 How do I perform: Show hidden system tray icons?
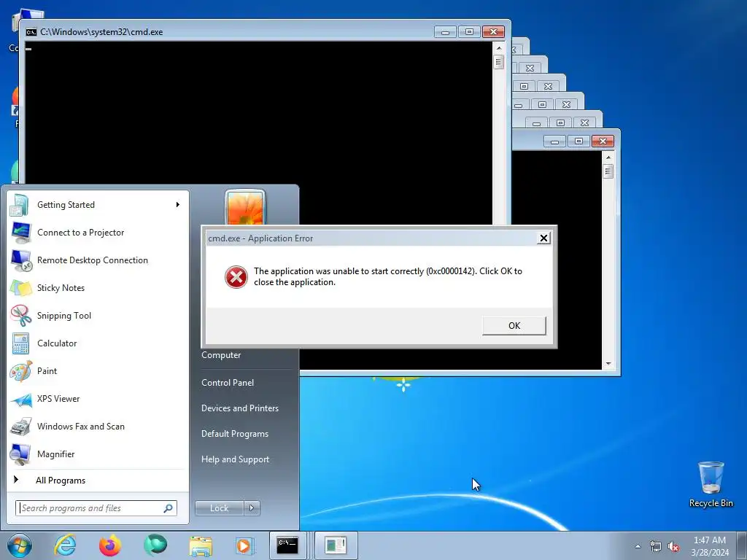pos(638,546)
